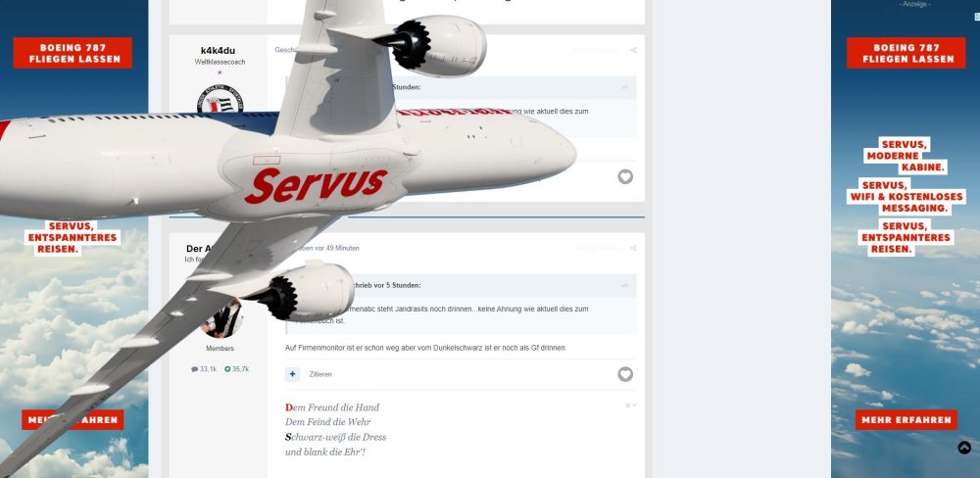Click the share icon on the 49-minutes-ago post
This screenshot has height=478, width=980.
[x=633, y=248]
